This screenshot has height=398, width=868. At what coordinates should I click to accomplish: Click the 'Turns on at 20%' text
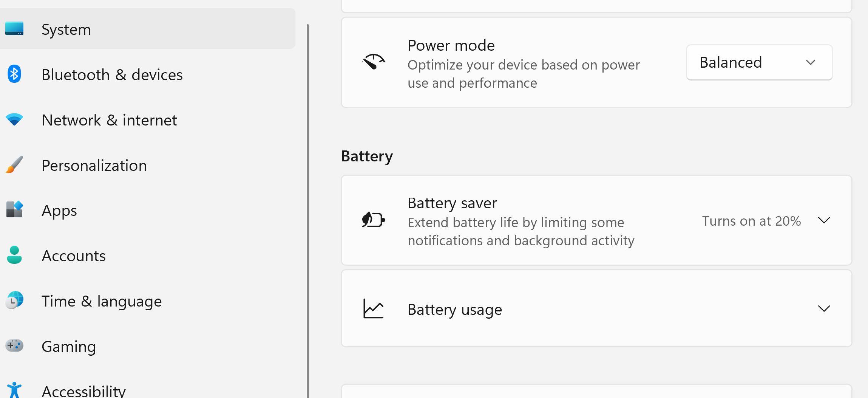tap(751, 221)
